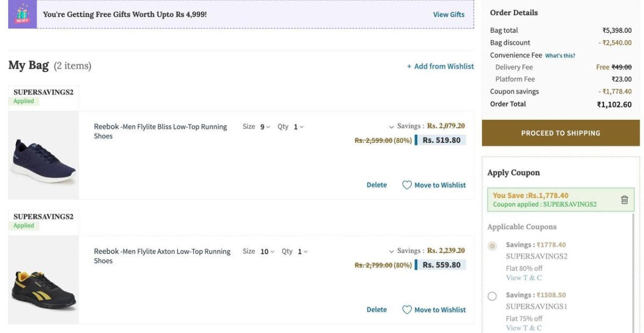Click heart icon for Flylite Bliss shoes
This screenshot has height=333, width=644.
(407, 185)
